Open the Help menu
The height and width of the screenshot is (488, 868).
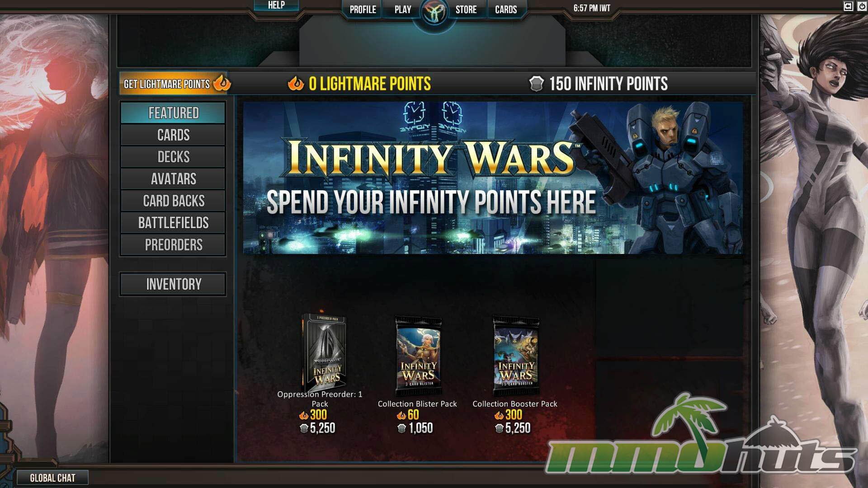tap(276, 5)
